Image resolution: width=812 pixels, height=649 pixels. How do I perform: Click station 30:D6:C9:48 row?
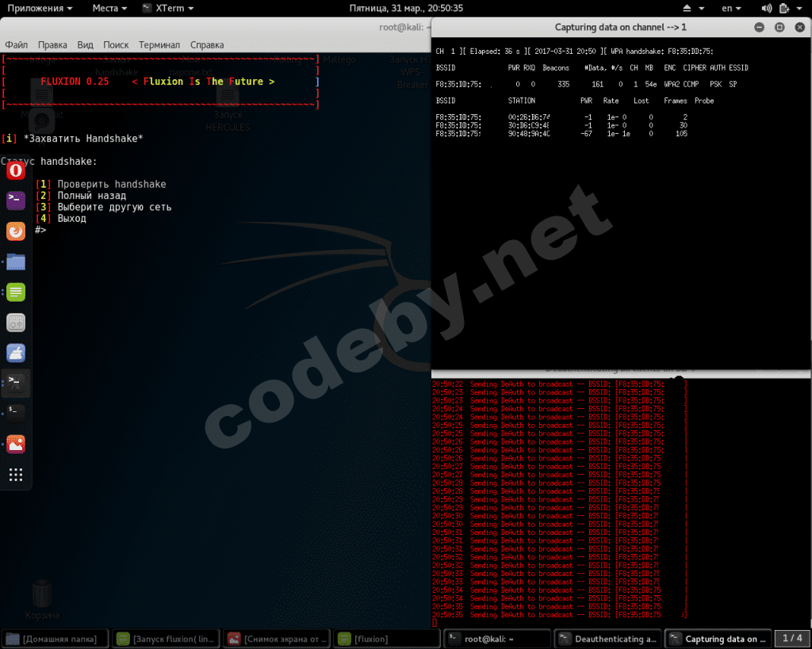pos(561,125)
